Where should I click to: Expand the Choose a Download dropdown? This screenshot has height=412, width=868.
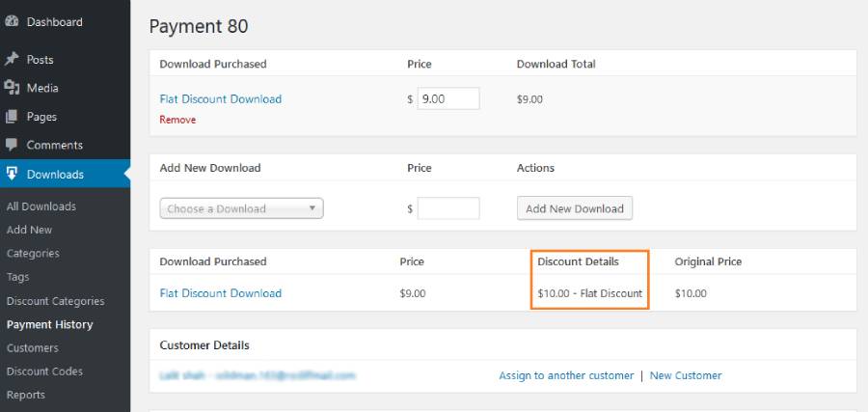pyautogui.click(x=241, y=208)
